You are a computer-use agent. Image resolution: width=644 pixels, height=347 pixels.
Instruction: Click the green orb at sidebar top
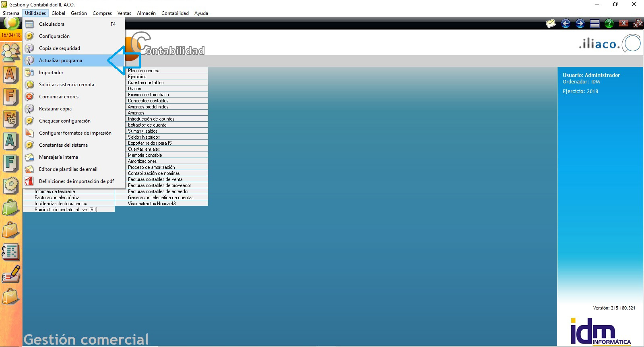[x=11, y=23]
